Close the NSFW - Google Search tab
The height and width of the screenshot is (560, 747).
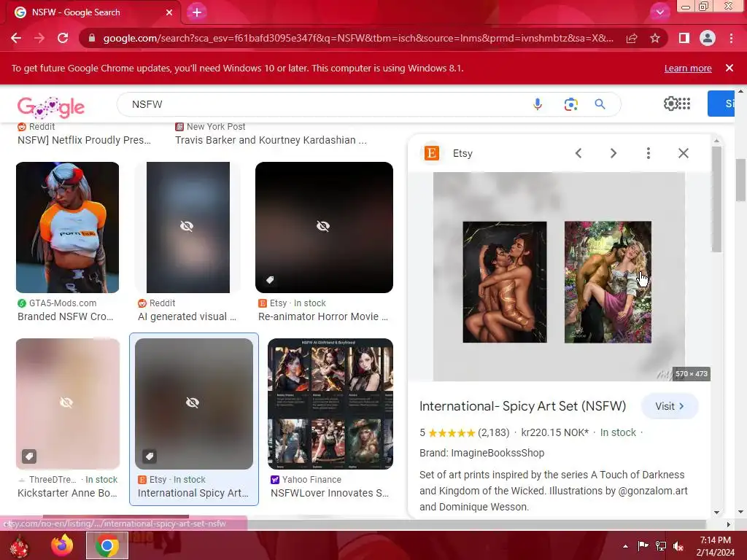click(169, 12)
